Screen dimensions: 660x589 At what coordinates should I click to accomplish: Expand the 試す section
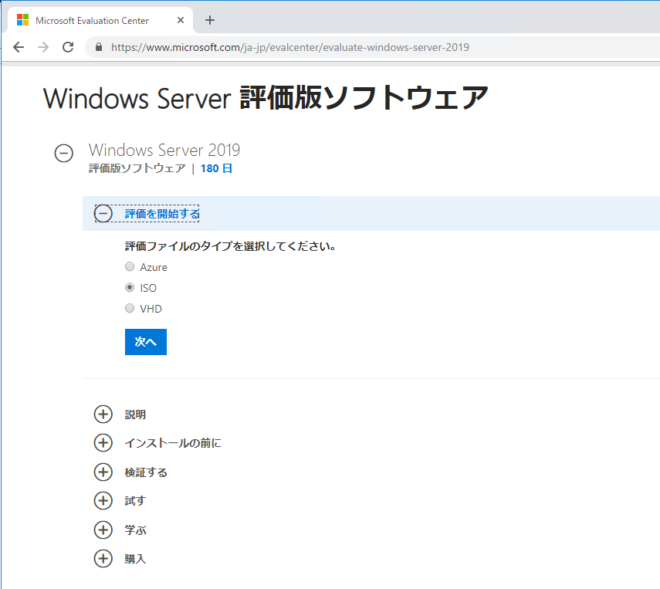tap(103, 501)
